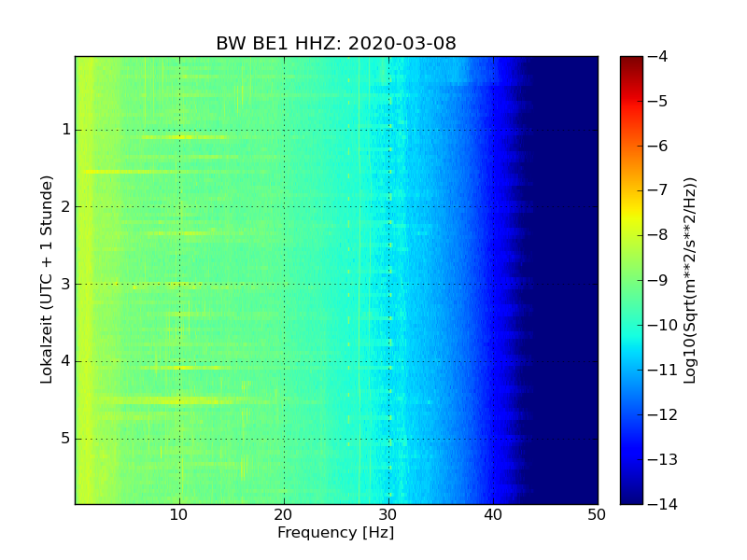Click the spectrogram at 30 Hz and hour 3 gridline crossing
This screenshot has height=560, width=747.
(388, 285)
